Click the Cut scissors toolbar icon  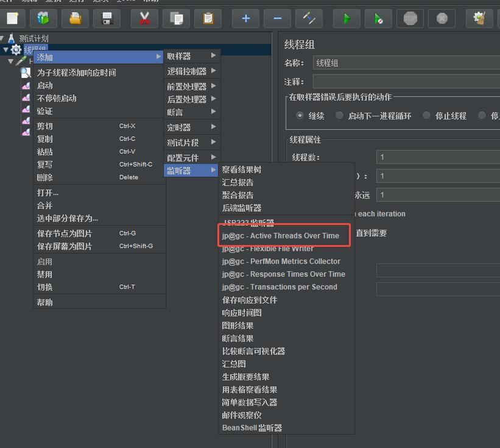point(146,18)
